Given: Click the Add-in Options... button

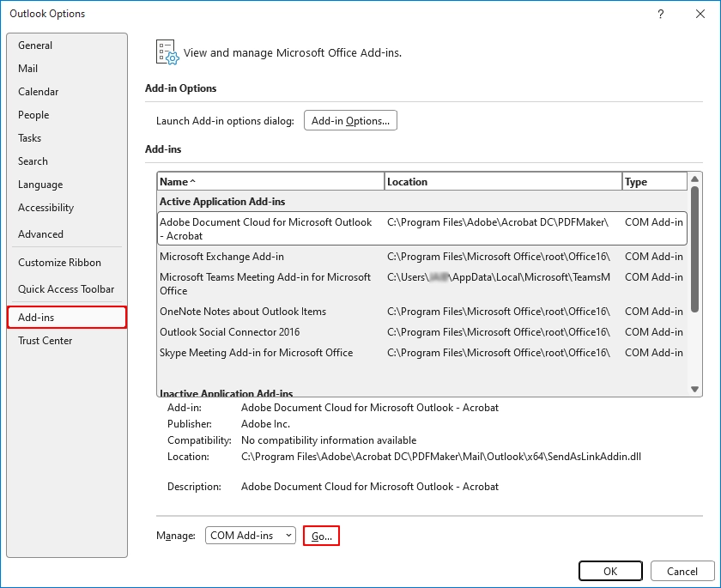Looking at the screenshot, I should click(x=350, y=120).
